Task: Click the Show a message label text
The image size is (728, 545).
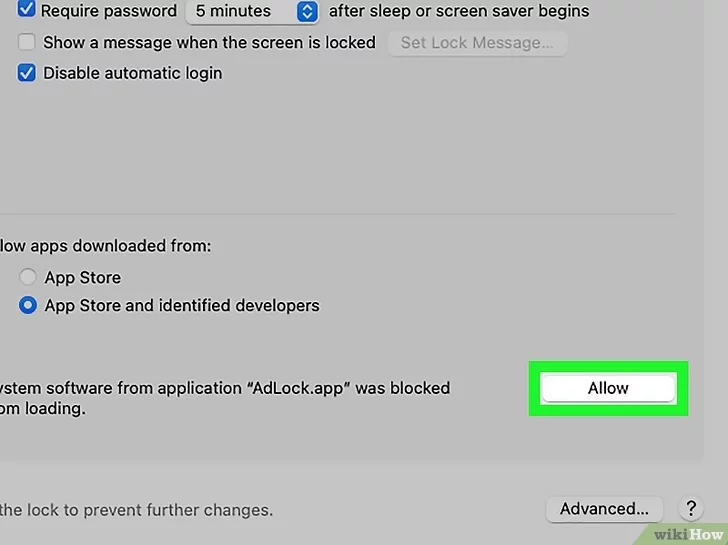Action: [210, 43]
